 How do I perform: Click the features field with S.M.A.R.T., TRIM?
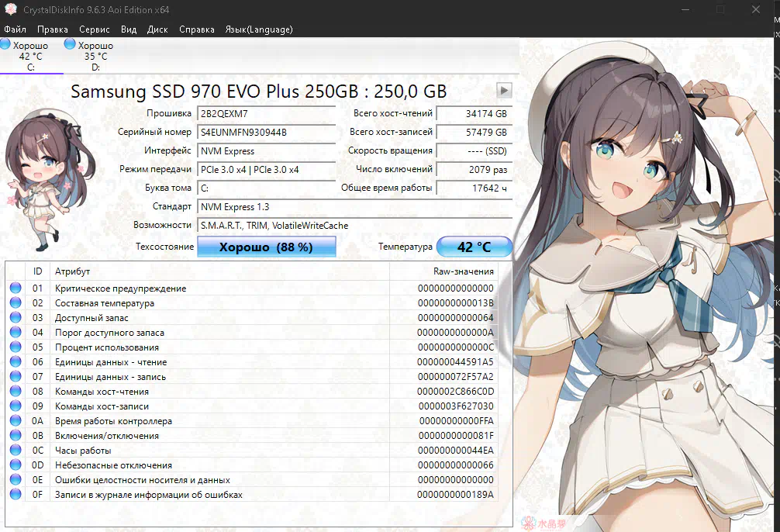coord(354,226)
